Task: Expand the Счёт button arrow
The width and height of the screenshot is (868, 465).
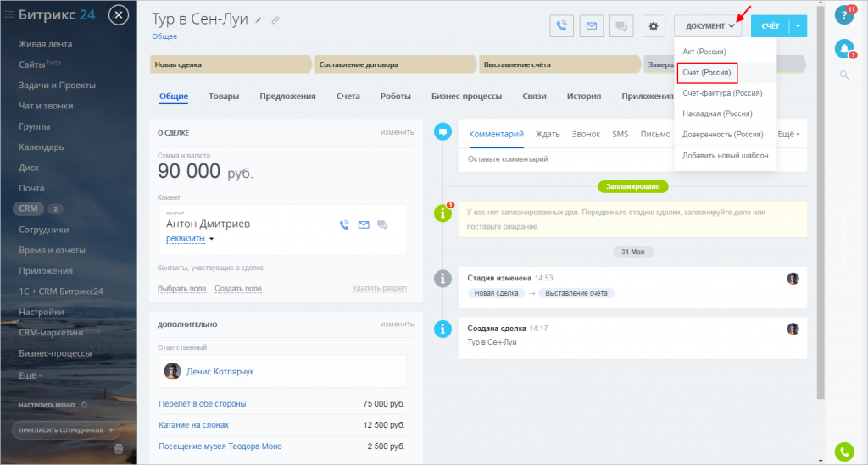Action: pos(798,26)
